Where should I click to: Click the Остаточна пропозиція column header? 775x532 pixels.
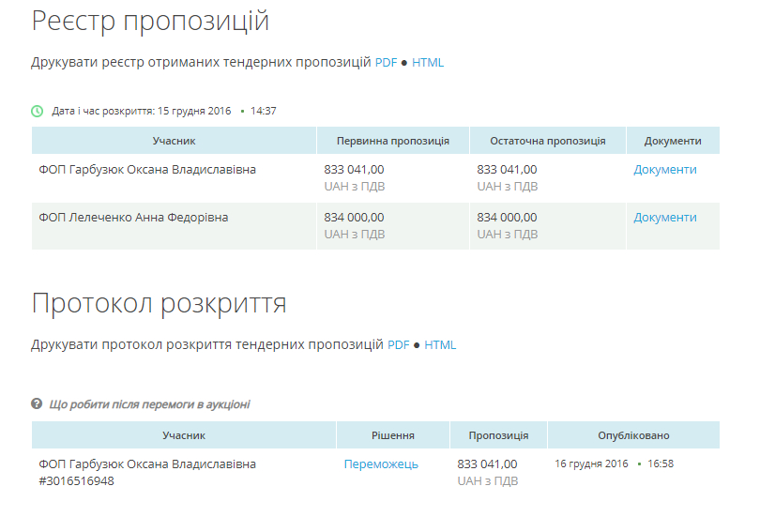click(x=547, y=141)
